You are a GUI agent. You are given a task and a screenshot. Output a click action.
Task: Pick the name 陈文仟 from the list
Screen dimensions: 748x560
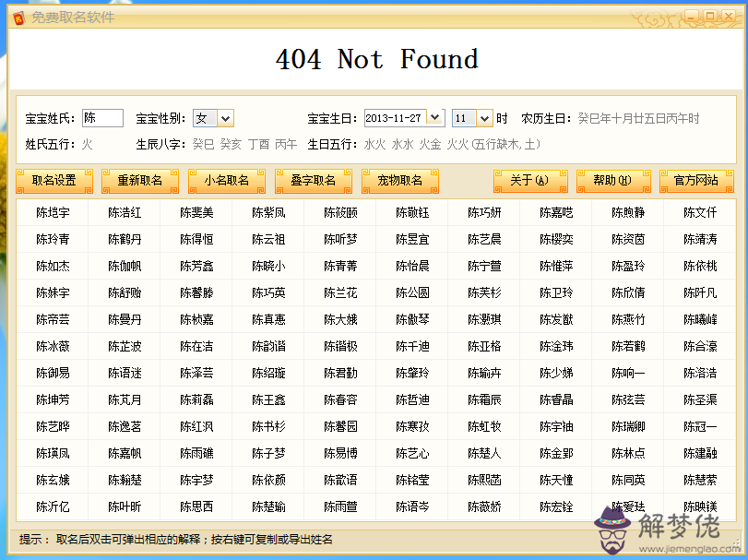(x=700, y=213)
